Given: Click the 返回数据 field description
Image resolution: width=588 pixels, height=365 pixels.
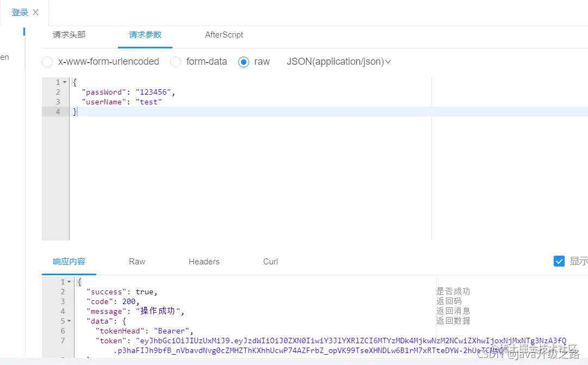Looking at the screenshot, I should pos(453,320).
